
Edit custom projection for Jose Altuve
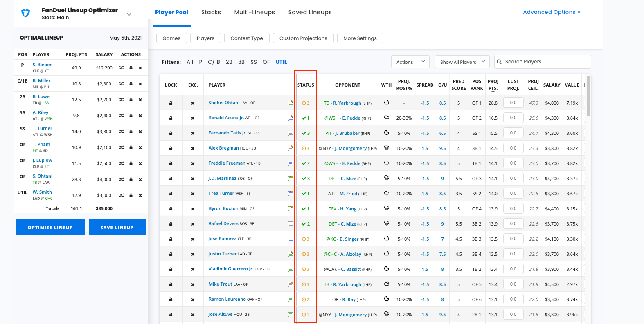(513, 314)
